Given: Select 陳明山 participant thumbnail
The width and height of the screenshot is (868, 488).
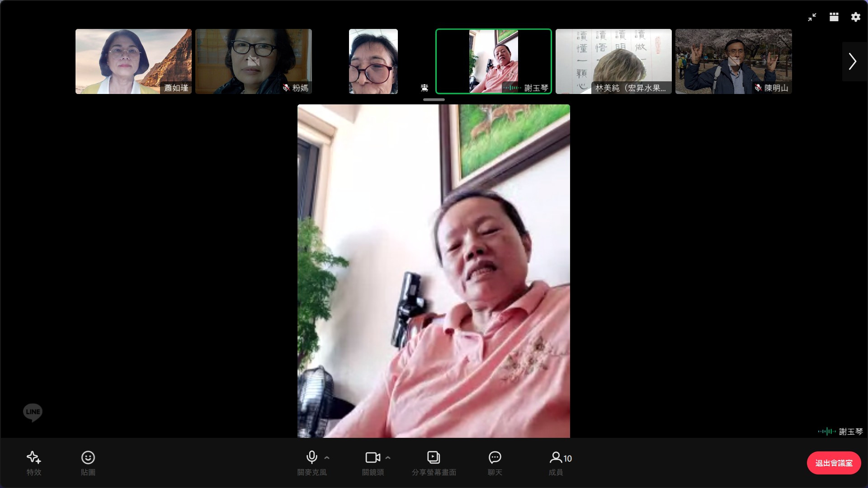Looking at the screenshot, I should pyautogui.click(x=733, y=61).
